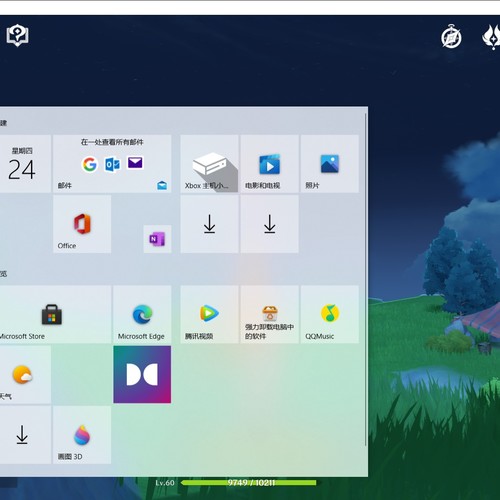Click the download tile below Movies & TV

(x=269, y=224)
